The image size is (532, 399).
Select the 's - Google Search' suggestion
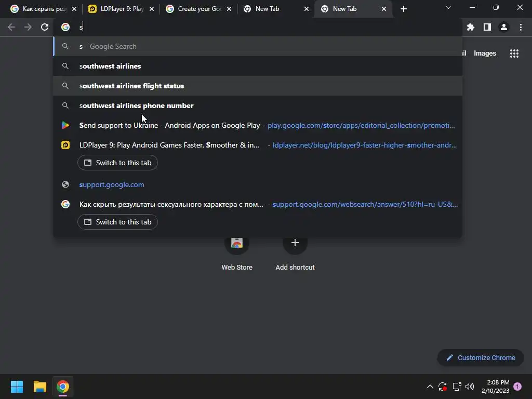click(x=258, y=46)
